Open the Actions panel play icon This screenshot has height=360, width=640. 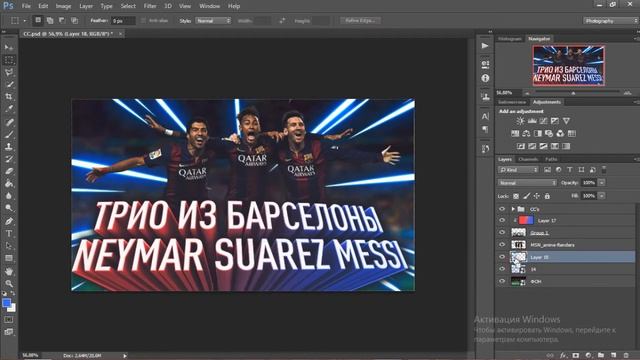click(485, 46)
